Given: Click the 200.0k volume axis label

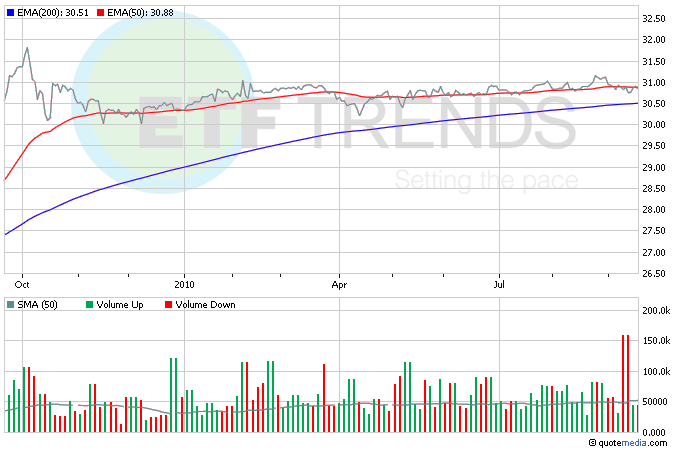Looking at the screenshot, I should (x=656, y=310).
